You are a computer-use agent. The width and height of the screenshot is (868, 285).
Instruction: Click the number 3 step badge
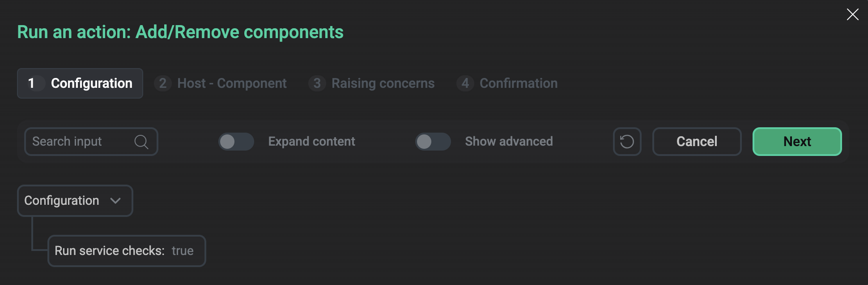[x=317, y=83]
